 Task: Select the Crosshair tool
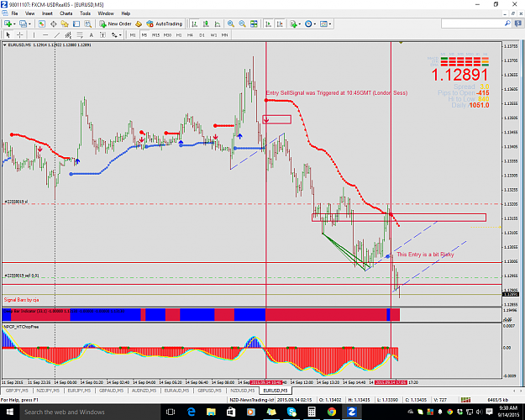coord(20,34)
